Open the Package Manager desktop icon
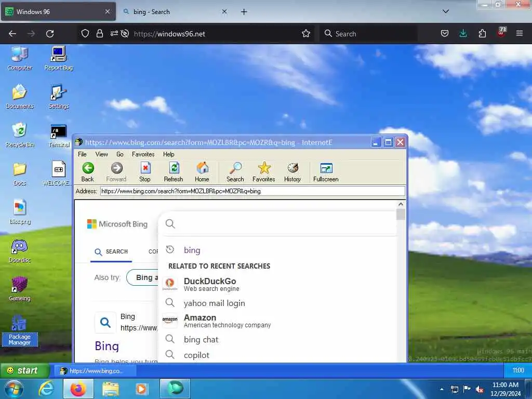This screenshot has height=399, width=532. (x=20, y=330)
